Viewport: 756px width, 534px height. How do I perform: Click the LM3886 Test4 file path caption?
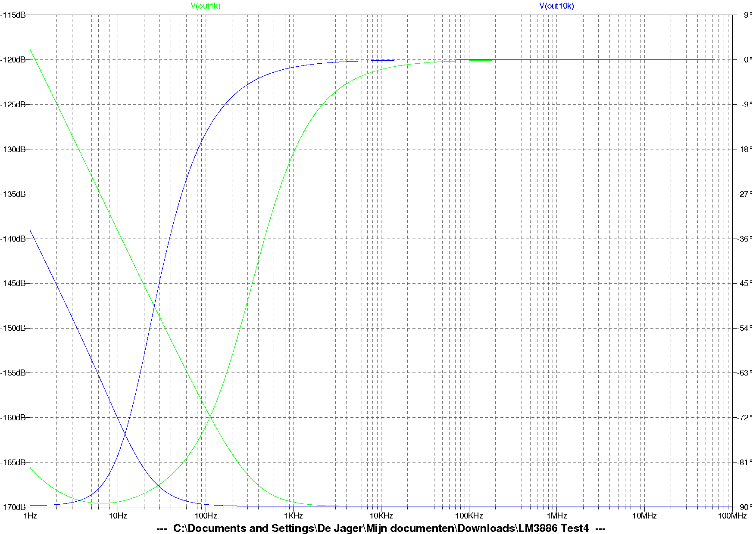click(x=381, y=528)
